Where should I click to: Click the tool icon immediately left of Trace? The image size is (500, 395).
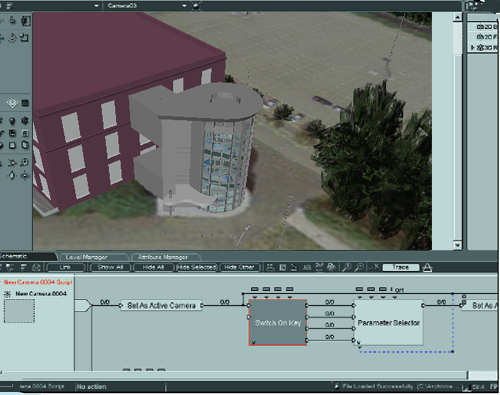[375, 267]
